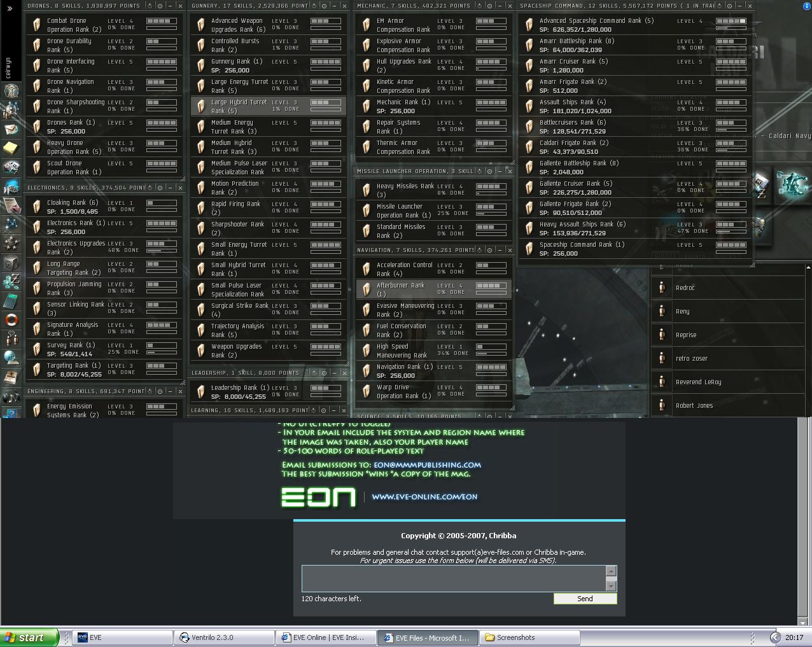
Task: Collapse the Mechanic skills panel
Action: 498,5
